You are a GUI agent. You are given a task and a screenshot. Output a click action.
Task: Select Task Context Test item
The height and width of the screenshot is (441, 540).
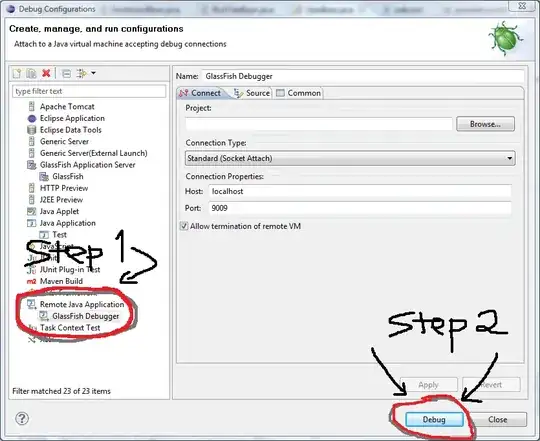pos(70,328)
